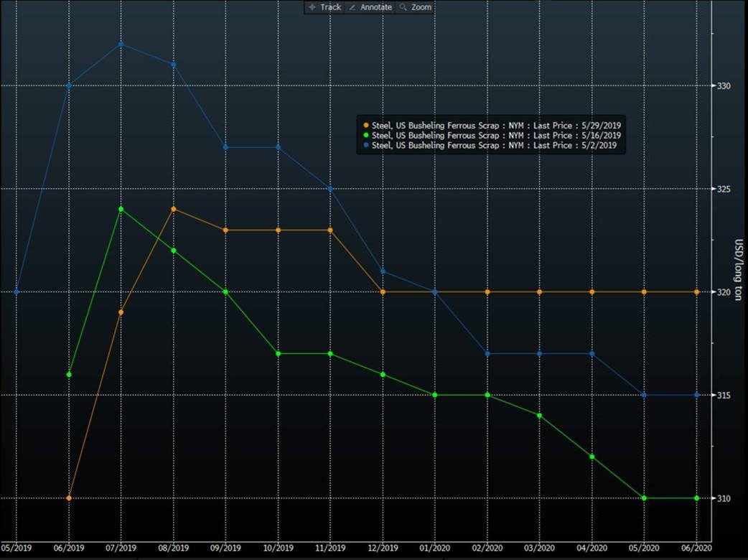Click the USD/long ton axis title
The height and width of the screenshot is (560, 748).
point(737,269)
